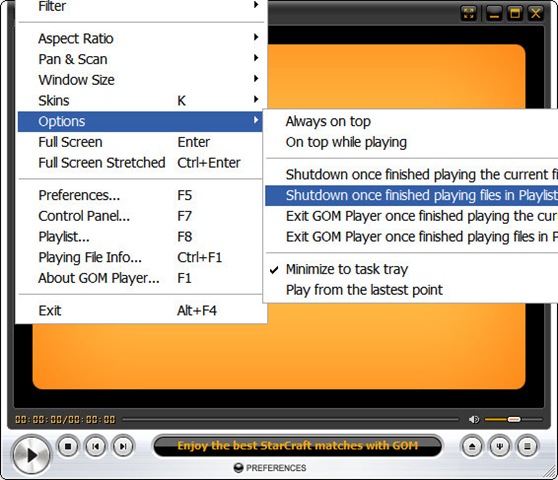Toggle Minimize to task tray option
Viewport: 558px width, 480px height.
point(411,269)
